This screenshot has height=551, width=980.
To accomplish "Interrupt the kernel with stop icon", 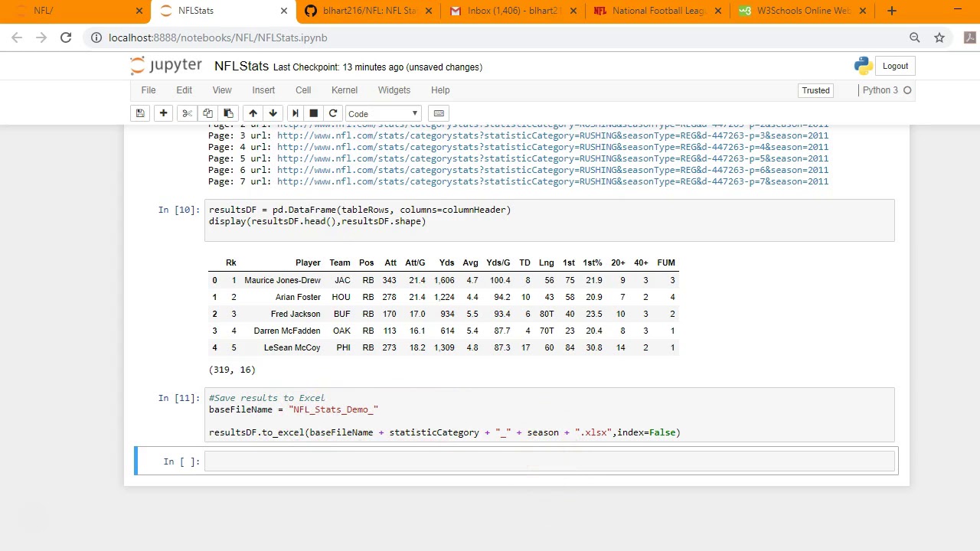I will pos(313,113).
